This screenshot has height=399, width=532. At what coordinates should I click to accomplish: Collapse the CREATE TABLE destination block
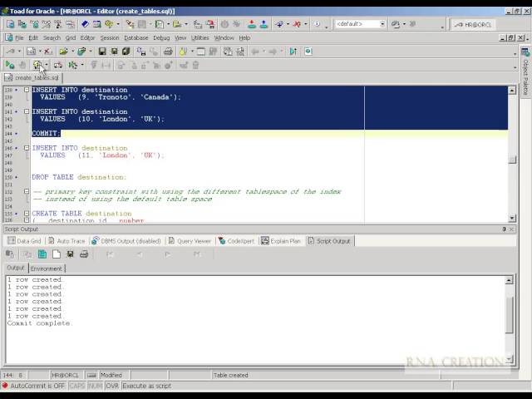27,214
